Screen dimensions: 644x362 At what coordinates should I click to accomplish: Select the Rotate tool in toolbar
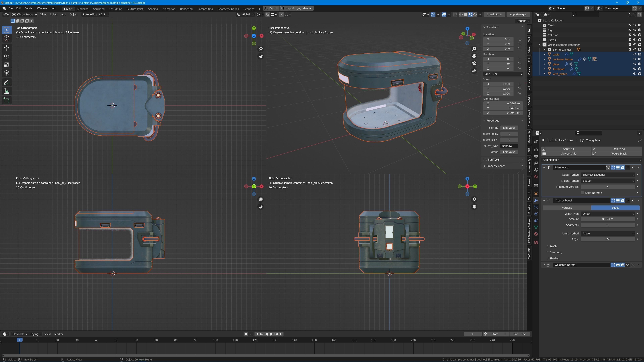(x=7, y=56)
